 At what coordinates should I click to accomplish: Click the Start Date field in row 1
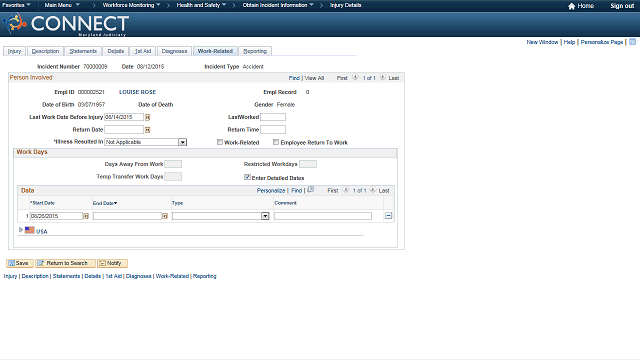(x=56, y=216)
